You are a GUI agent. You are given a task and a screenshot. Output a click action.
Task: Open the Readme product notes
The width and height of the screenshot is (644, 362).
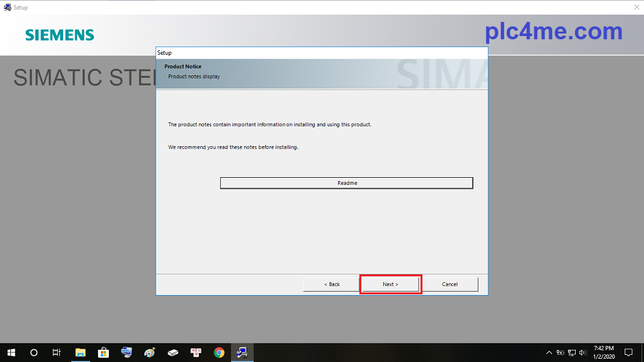click(x=346, y=183)
